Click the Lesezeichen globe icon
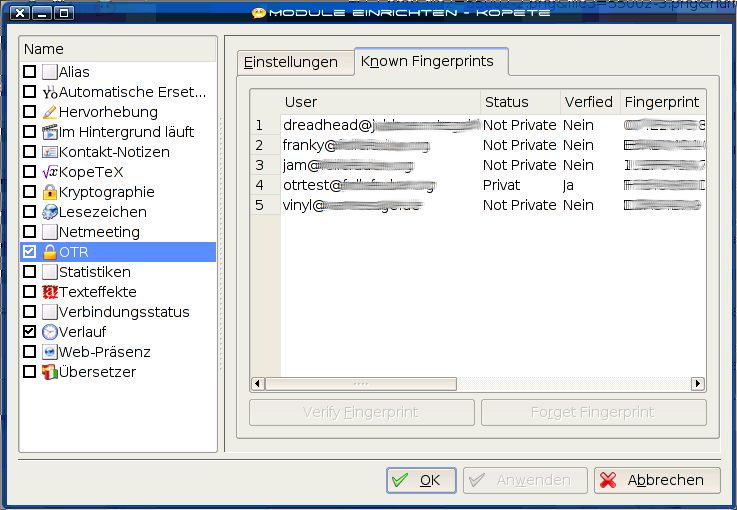The width and height of the screenshot is (737, 510). [49, 212]
